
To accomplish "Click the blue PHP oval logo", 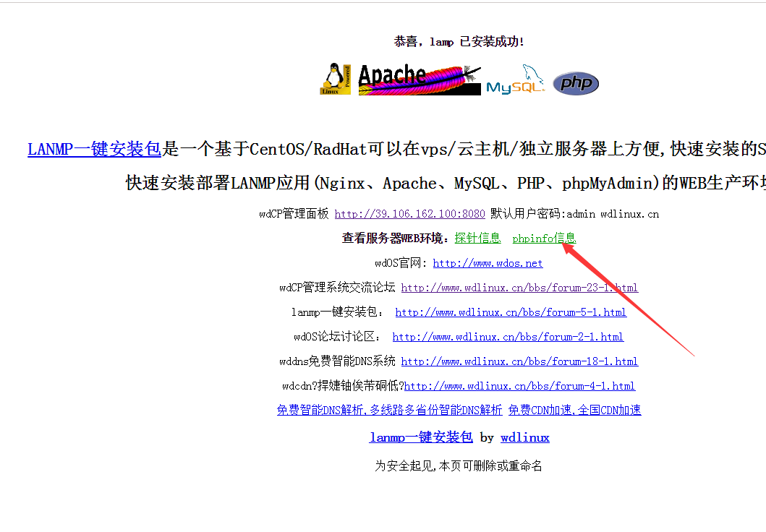I will point(576,83).
